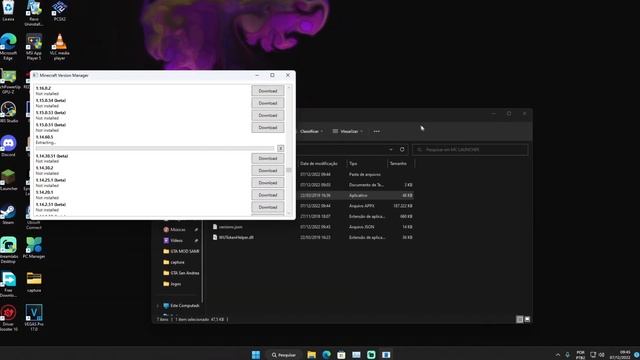Open the three-dots more options menu in Explorer

(376, 131)
